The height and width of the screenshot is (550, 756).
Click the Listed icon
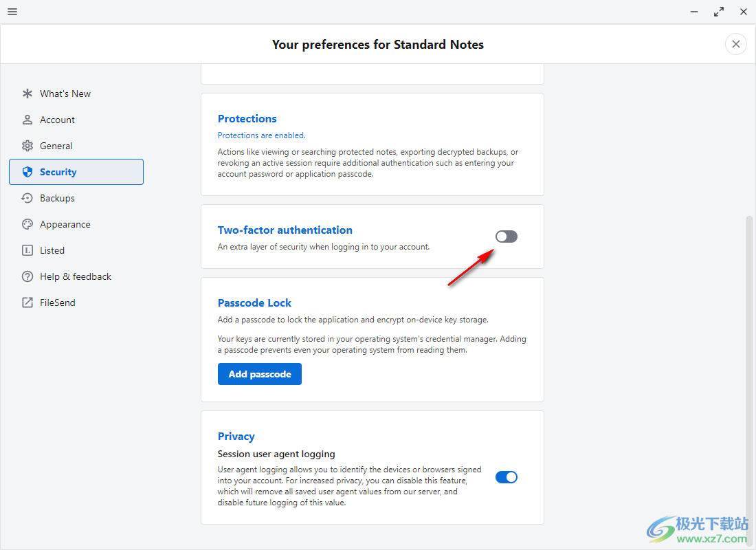point(27,250)
